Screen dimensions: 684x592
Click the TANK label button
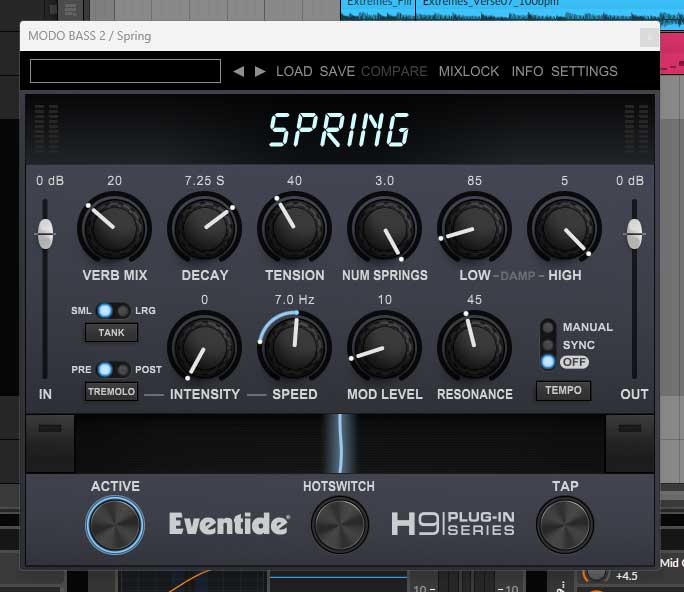pos(111,332)
